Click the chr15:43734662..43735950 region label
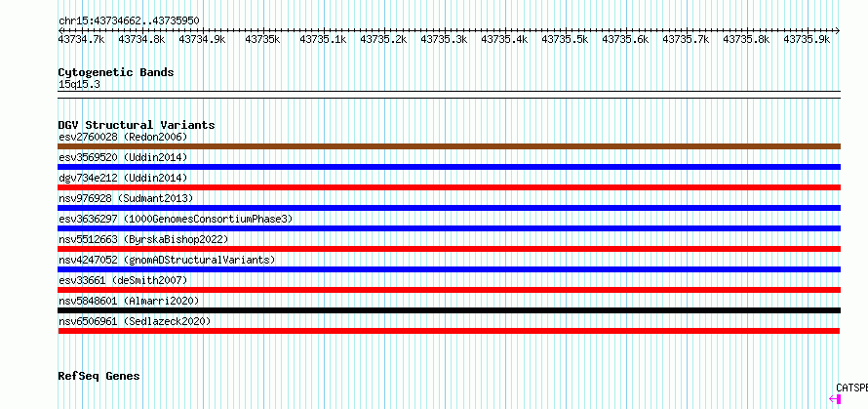The width and height of the screenshot is (868, 409). click(129, 20)
